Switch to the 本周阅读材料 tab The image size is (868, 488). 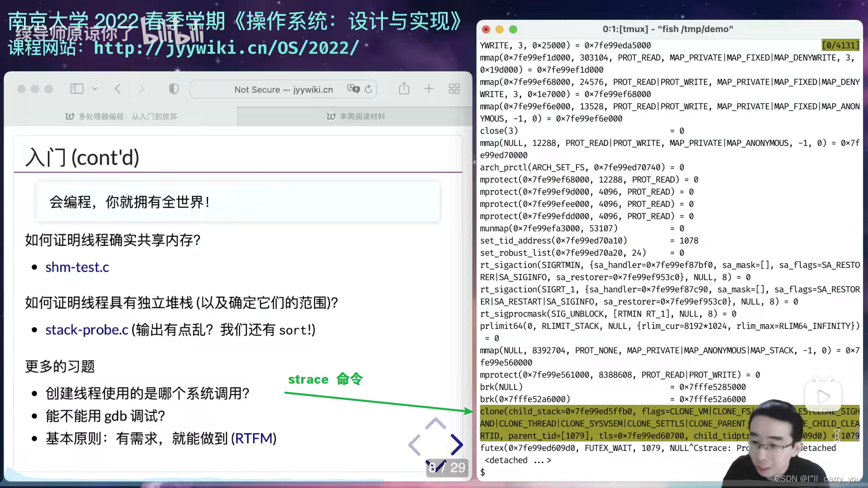point(356,117)
